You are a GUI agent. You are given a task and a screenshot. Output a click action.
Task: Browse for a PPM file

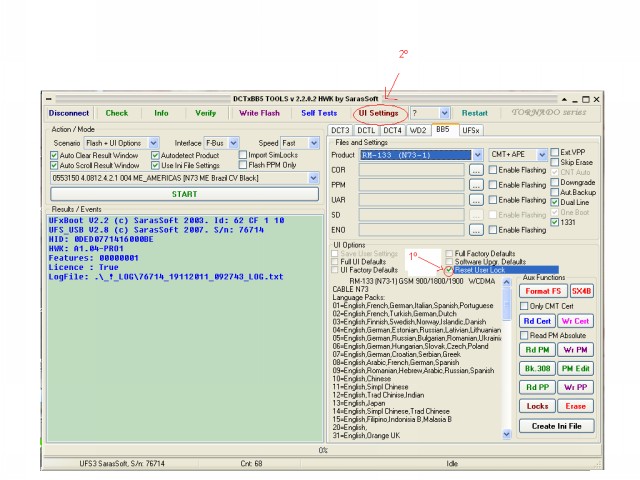click(477, 185)
